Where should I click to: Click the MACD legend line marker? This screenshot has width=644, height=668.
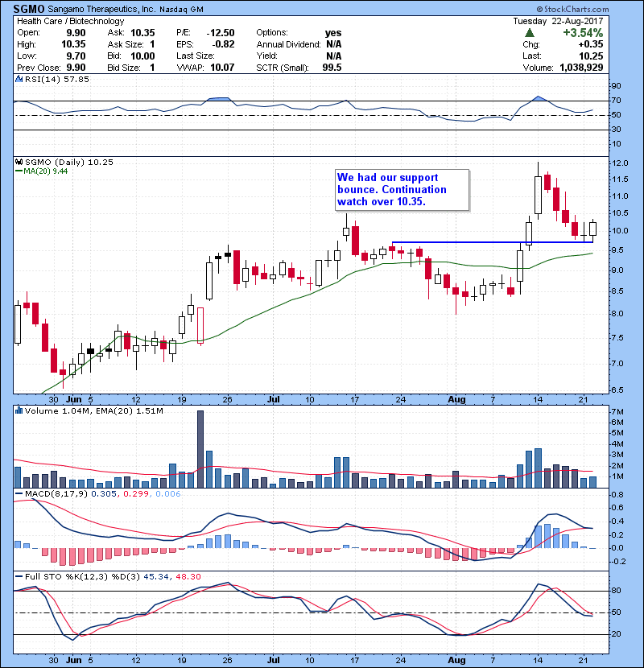(x=19, y=494)
